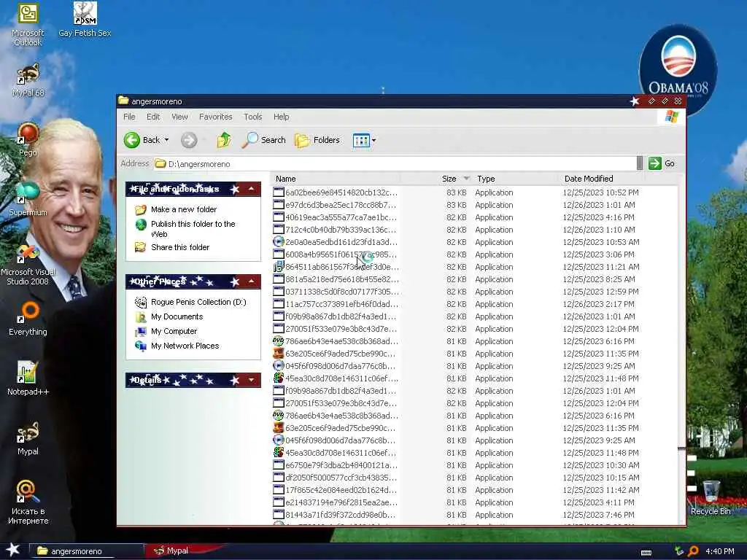Image resolution: width=747 pixels, height=560 pixels.
Task: Open the Back button history dropdown arrow
Action: coord(167,140)
